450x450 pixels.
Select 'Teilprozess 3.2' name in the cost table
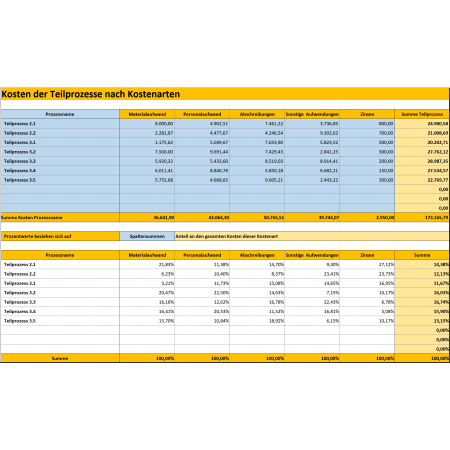[x=20, y=152]
